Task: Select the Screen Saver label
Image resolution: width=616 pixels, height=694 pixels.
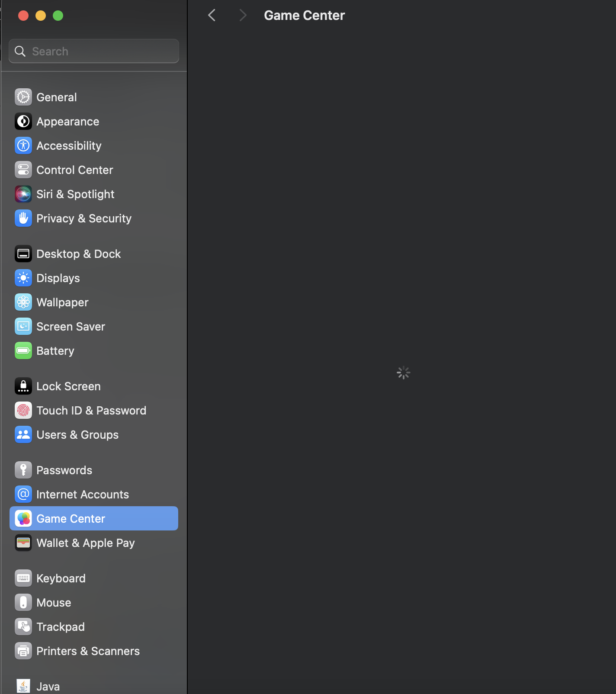Action: pos(71,327)
